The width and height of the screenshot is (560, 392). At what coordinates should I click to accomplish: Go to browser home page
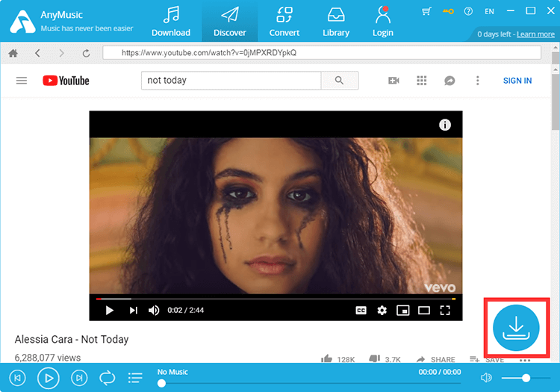click(13, 53)
